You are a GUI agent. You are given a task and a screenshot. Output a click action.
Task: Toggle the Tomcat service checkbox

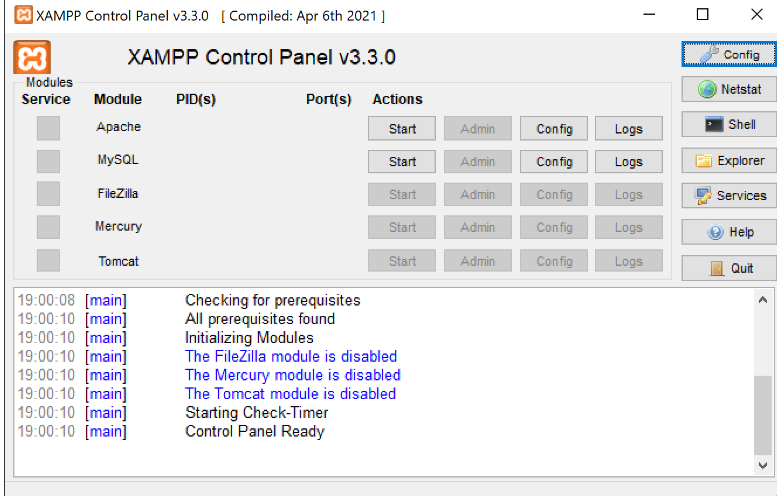coord(48,261)
